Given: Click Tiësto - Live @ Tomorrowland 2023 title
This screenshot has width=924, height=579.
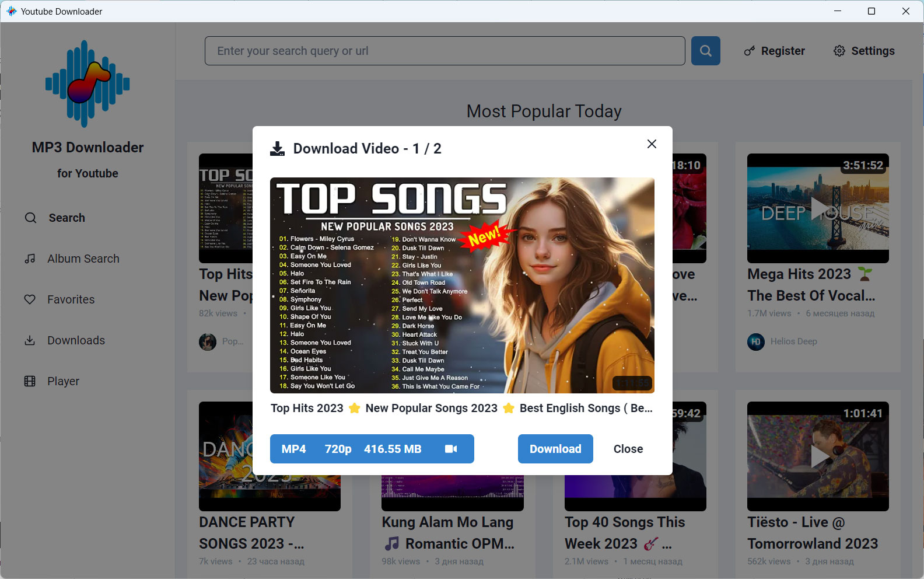Looking at the screenshot, I should tap(813, 533).
